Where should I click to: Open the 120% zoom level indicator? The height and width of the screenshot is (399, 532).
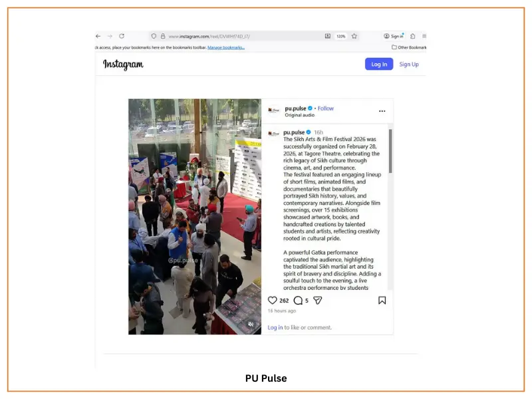coord(340,36)
